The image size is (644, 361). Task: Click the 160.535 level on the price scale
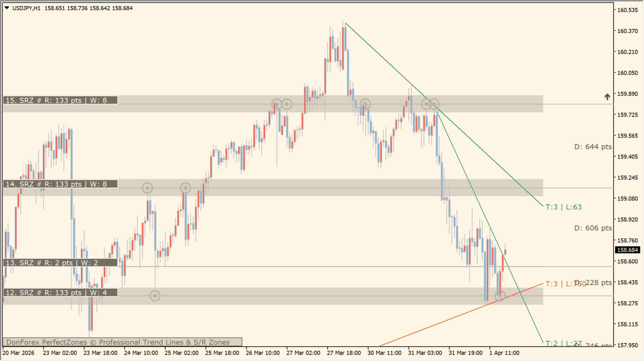627,10
